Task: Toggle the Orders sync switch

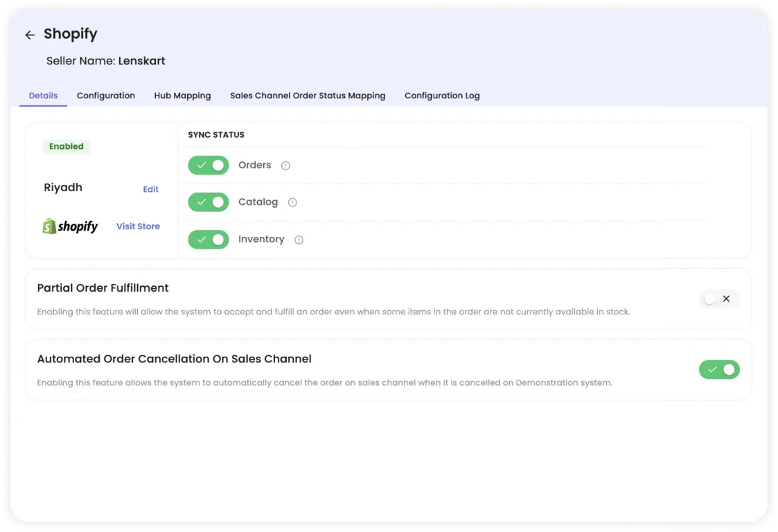Action: [x=209, y=166]
